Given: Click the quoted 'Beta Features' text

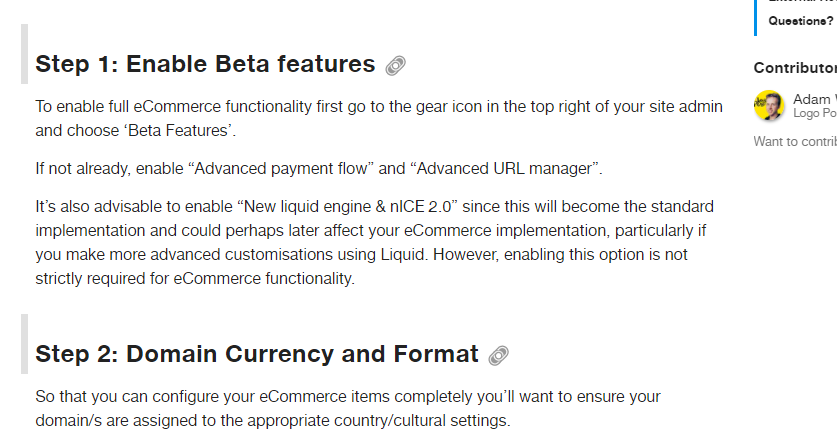Looking at the screenshot, I should pos(180,131).
